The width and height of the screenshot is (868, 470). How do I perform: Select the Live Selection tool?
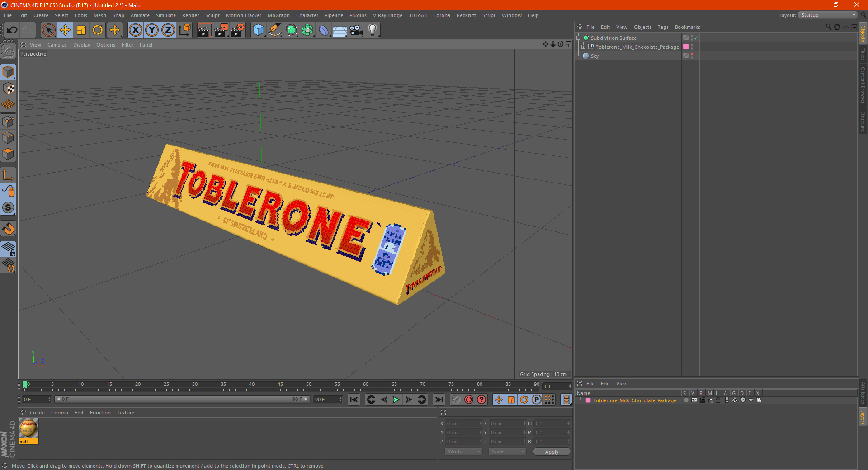point(48,30)
